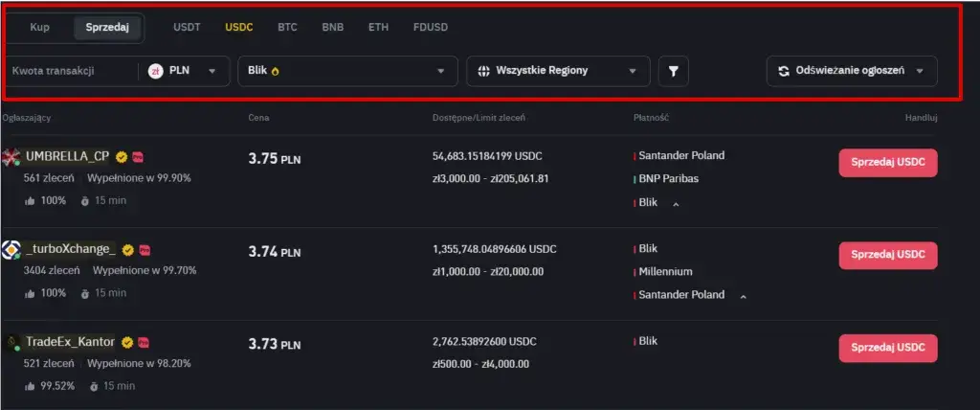Open the PLN currency dropdown
The width and height of the screenshot is (980, 410).
click(x=183, y=71)
